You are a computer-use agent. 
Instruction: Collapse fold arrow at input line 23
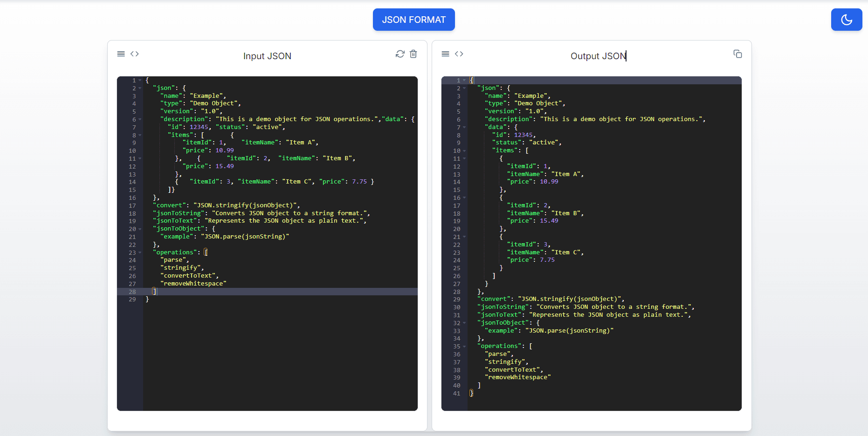[140, 252]
